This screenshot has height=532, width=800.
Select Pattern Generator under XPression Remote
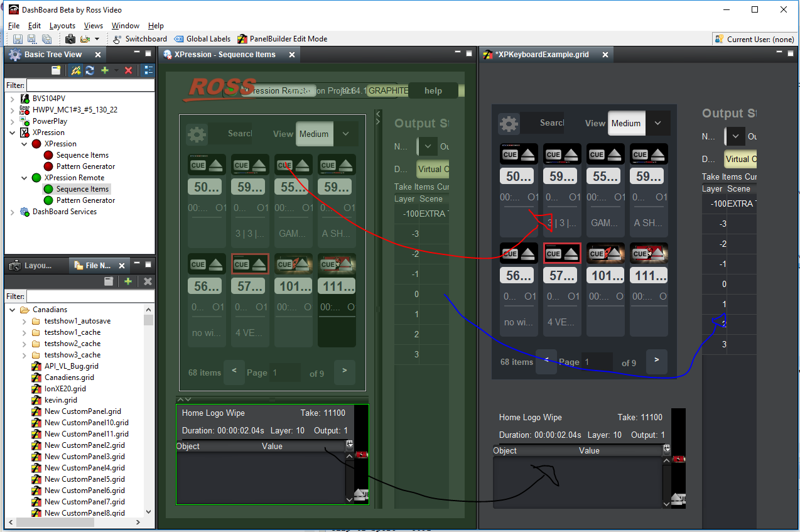tap(85, 200)
